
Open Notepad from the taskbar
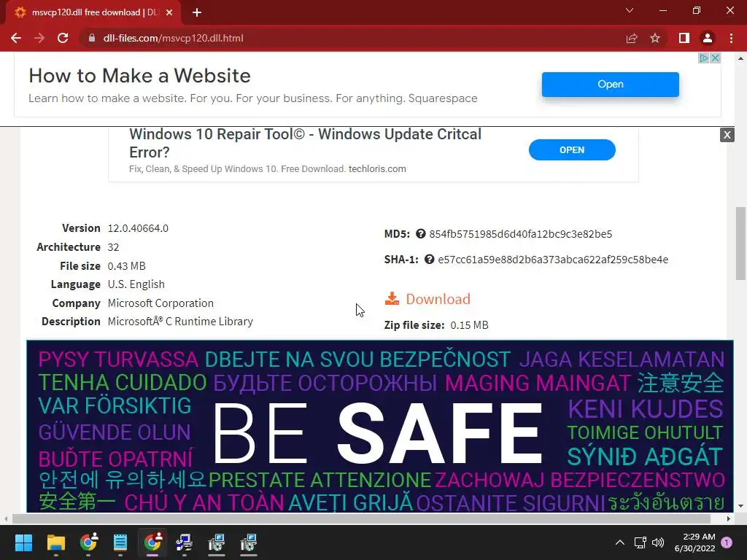click(x=120, y=542)
